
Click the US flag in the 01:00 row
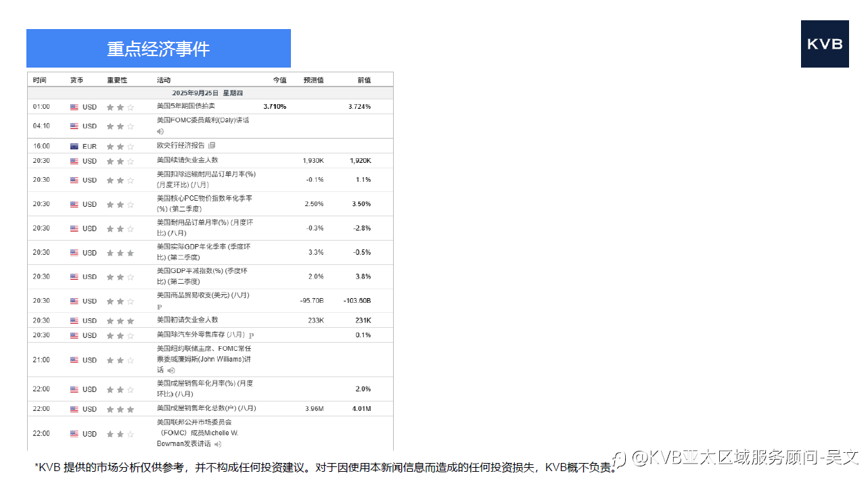tap(74, 107)
